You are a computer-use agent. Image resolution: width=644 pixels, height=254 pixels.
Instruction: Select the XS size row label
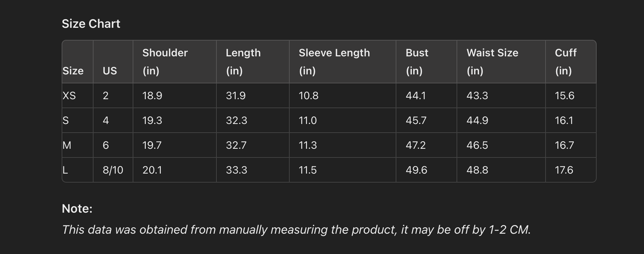point(69,96)
